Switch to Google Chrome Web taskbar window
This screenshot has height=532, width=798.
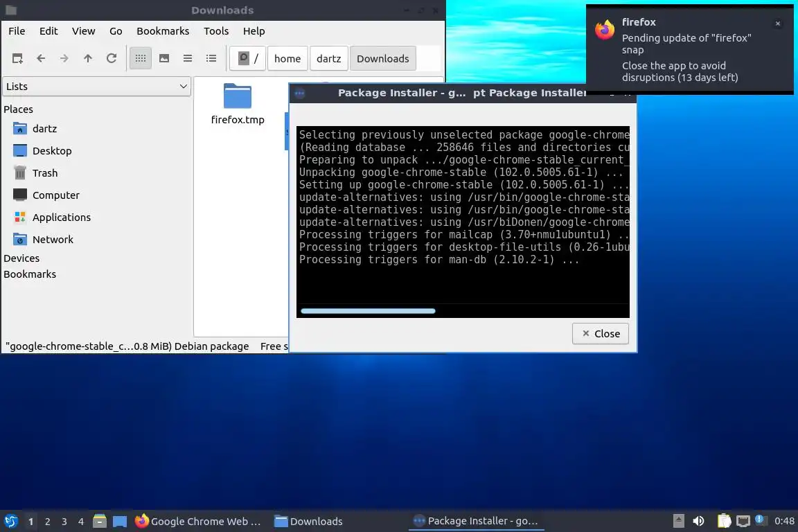pos(199,522)
